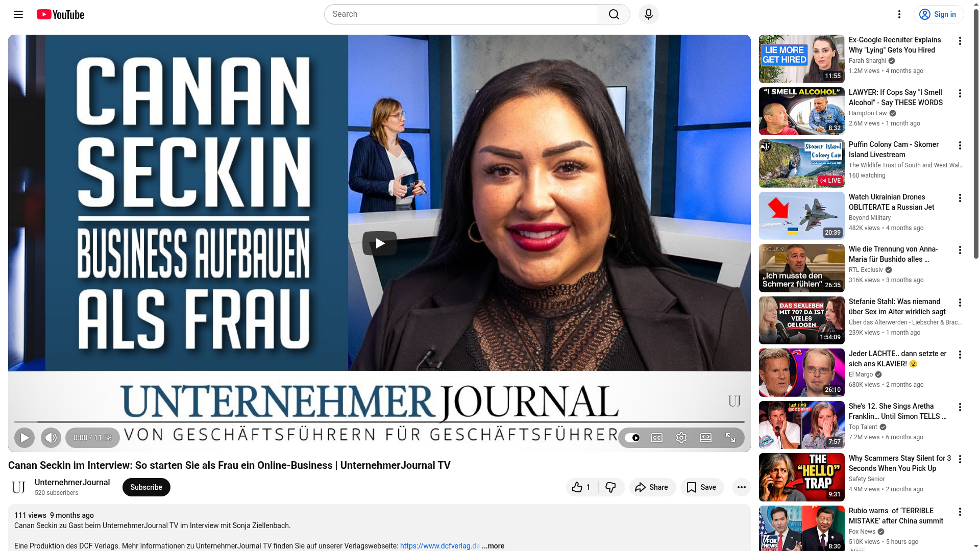Open the hamburger guide menu
Screen dimensions: 980x551
[18, 14]
